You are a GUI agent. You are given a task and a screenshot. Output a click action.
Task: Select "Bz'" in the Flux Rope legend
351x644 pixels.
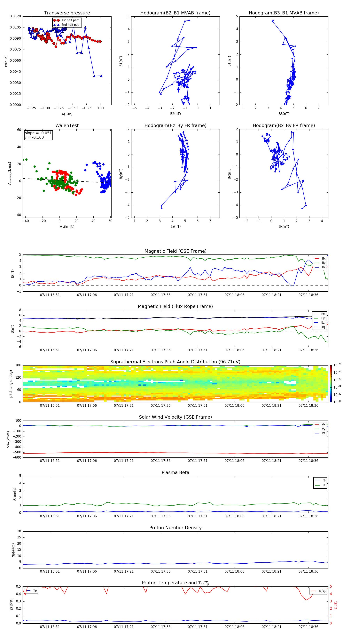click(320, 323)
